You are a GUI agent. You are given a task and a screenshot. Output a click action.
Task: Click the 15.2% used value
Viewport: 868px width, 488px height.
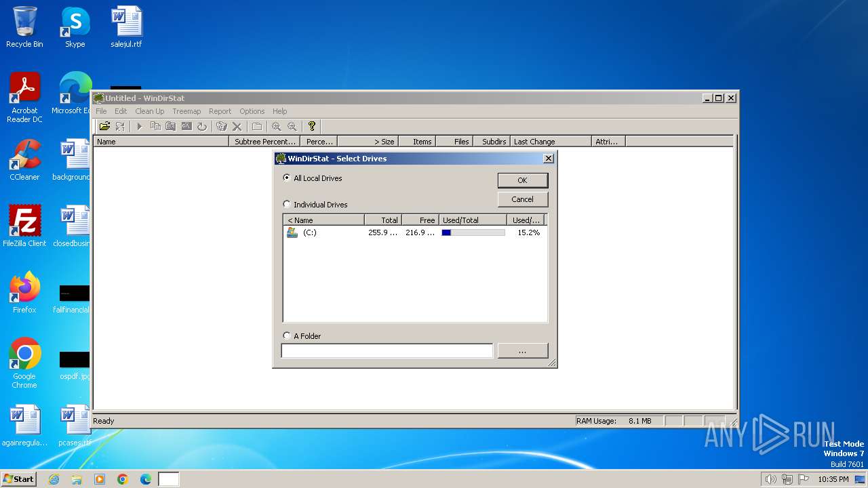point(528,232)
